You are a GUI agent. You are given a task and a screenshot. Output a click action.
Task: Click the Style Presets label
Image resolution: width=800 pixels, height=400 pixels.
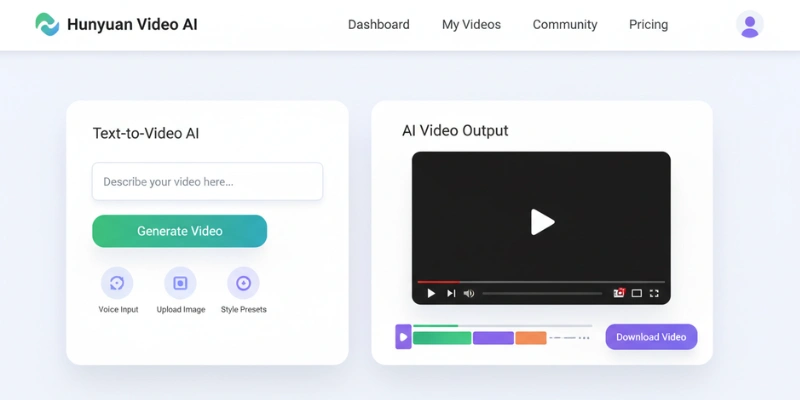[x=243, y=310]
